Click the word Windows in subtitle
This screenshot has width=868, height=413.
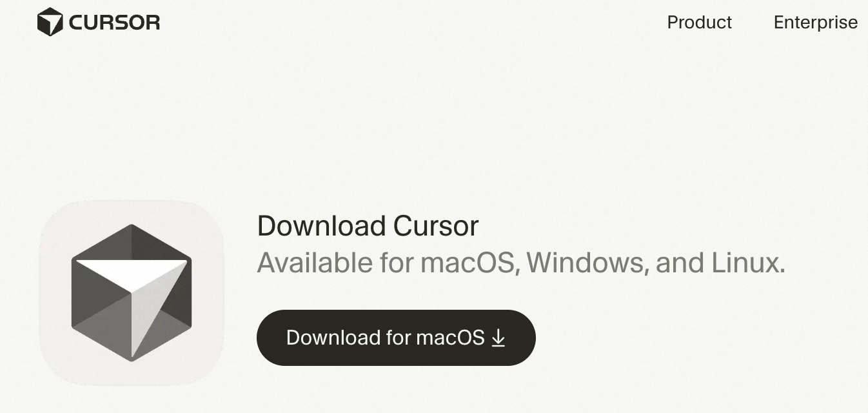coord(587,263)
